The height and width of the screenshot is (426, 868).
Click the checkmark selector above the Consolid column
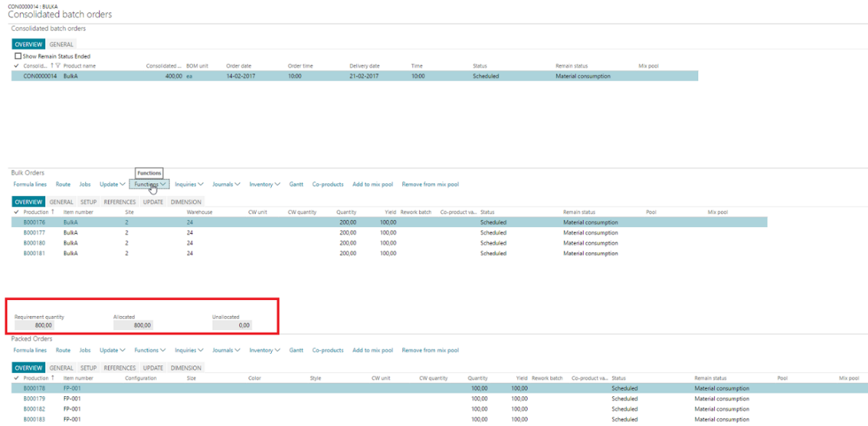[x=16, y=66]
